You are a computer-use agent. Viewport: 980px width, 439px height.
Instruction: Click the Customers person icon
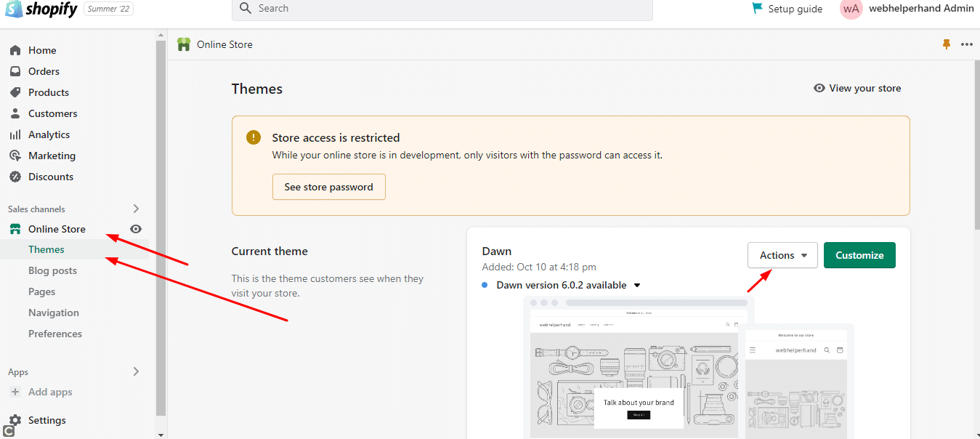(x=15, y=113)
